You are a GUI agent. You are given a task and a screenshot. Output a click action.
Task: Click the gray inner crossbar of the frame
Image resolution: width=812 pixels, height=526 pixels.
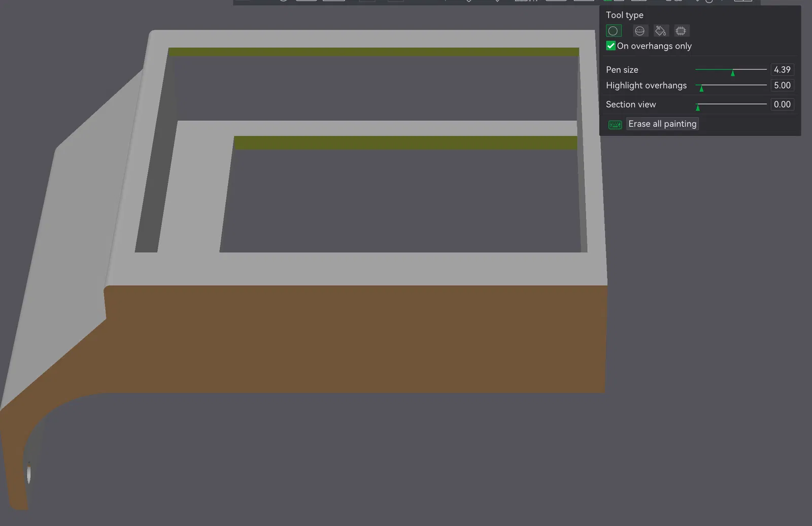tap(376, 128)
